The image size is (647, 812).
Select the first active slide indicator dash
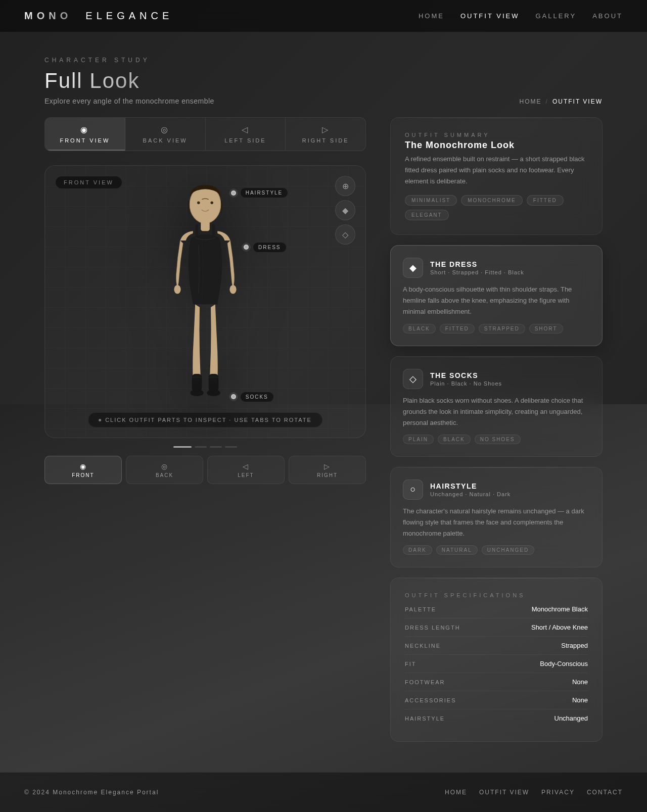click(182, 447)
